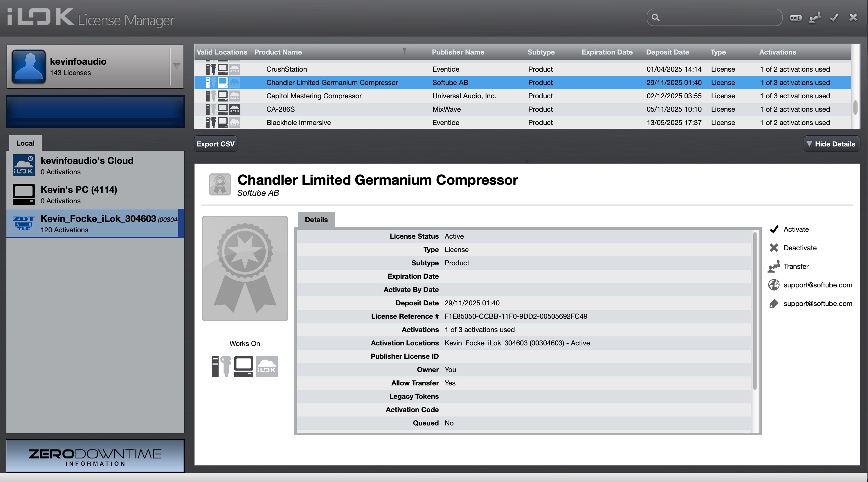This screenshot has height=482, width=868.
Task: Click Blackhole Immersive row's cloud icon
Action: click(x=235, y=122)
